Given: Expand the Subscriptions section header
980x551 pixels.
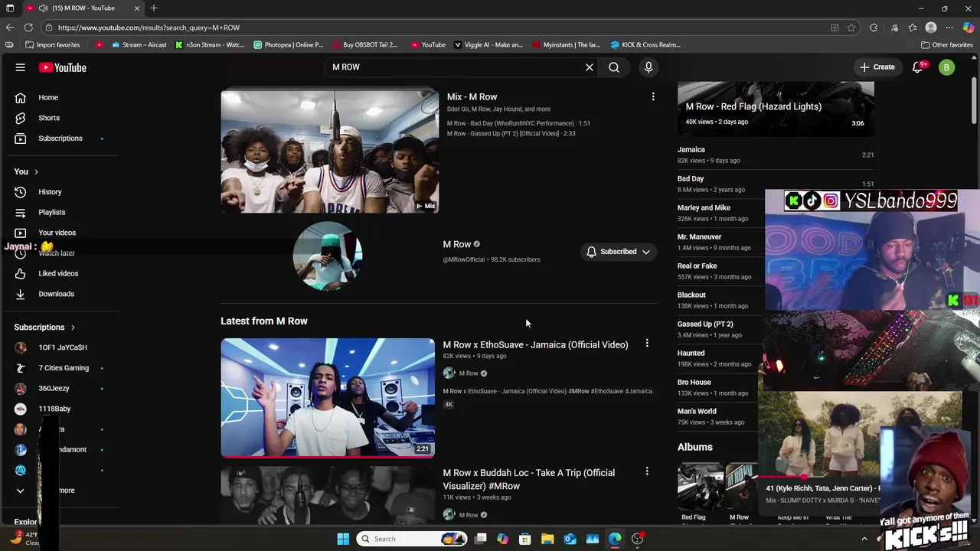Looking at the screenshot, I should pyautogui.click(x=44, y=328).
